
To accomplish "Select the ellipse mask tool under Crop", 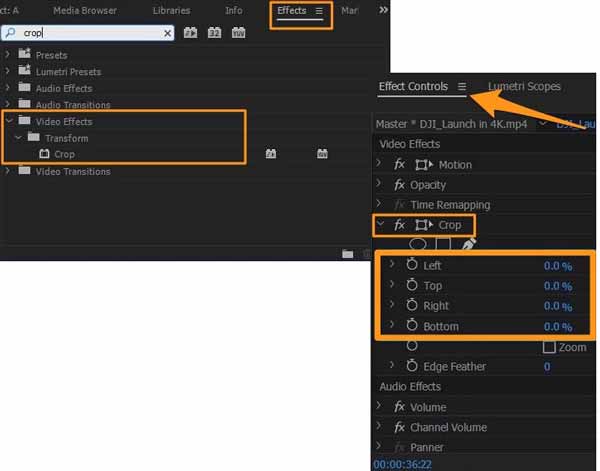I will coord(419,244).
